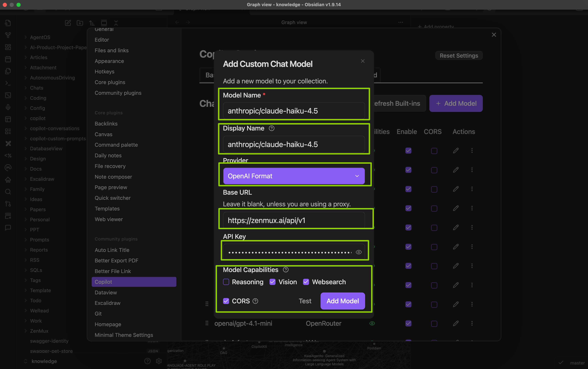
Task: Open Appearance settings section
Action: point(109,61)
